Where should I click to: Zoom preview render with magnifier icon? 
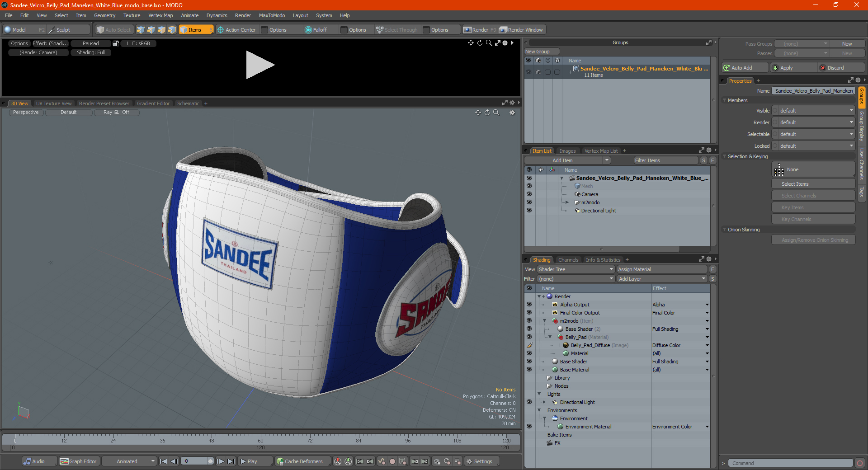[x=489, y=43]
